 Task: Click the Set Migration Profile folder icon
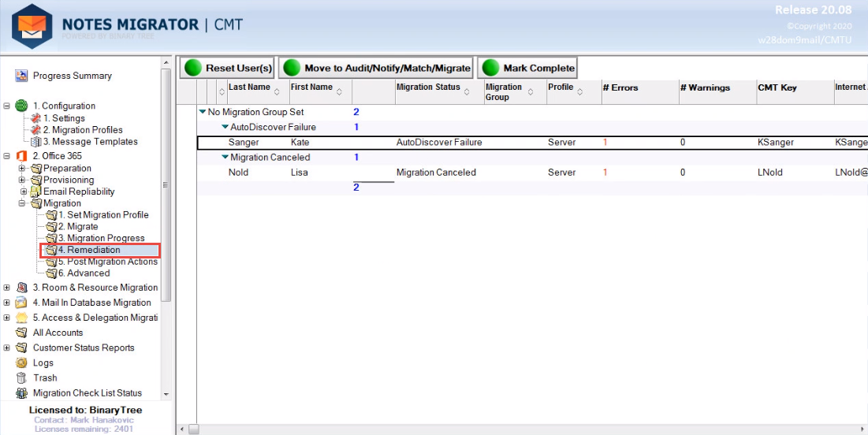click(x=51, y=214)
